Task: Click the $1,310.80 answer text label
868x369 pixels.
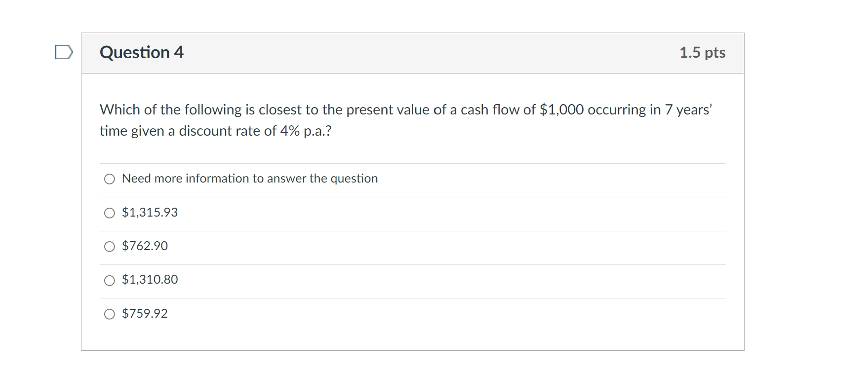Action: click(x=150, y=280)
